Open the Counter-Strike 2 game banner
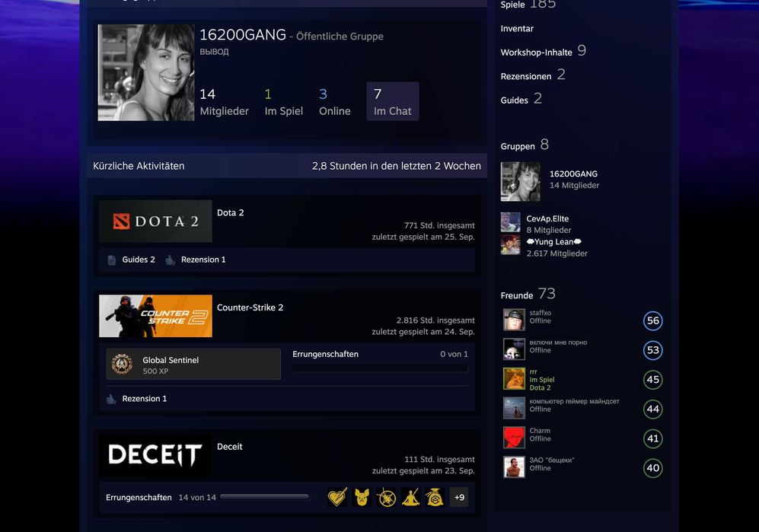This screenshot has width=759, height=532. [155, 316]
